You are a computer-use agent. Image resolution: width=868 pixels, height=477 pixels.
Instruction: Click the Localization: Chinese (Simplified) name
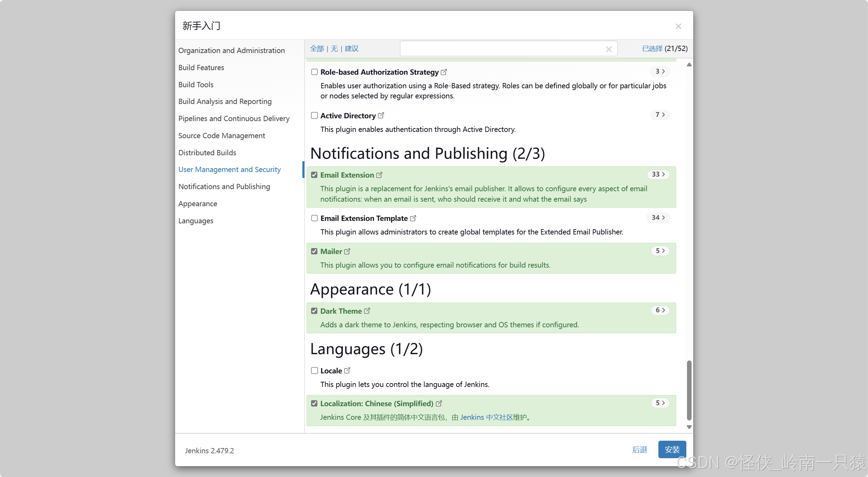[377, 404]
